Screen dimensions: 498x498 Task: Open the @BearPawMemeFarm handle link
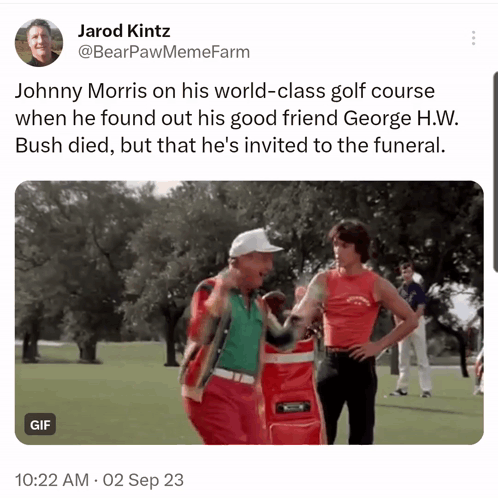pos(164,52)
